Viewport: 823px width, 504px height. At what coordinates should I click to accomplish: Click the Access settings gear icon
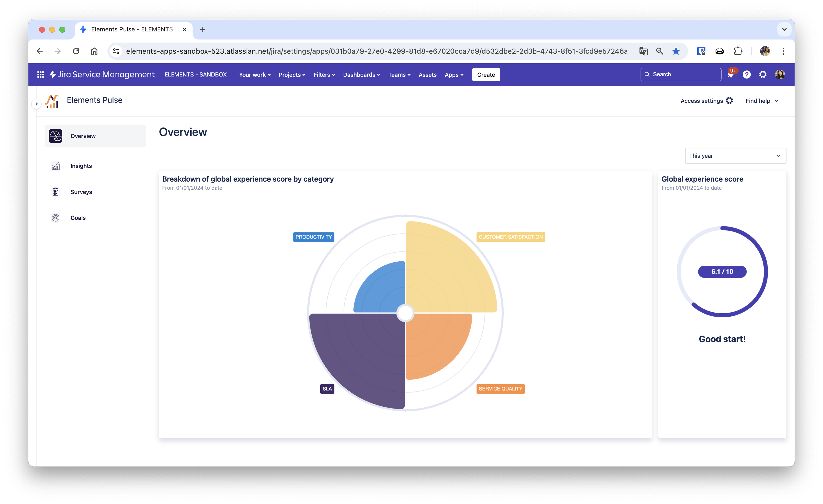(730, 101)
